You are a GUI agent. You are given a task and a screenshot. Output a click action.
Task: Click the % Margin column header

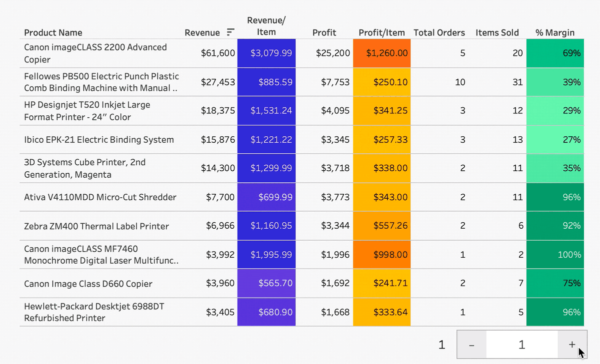[x=555, y=32]
